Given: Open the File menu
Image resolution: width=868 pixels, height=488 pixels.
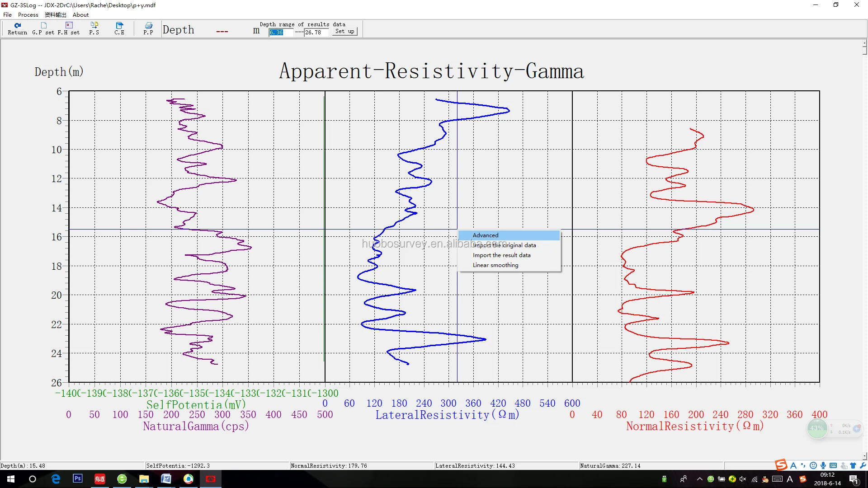Looking at the screenshot, I should [7, 14].
